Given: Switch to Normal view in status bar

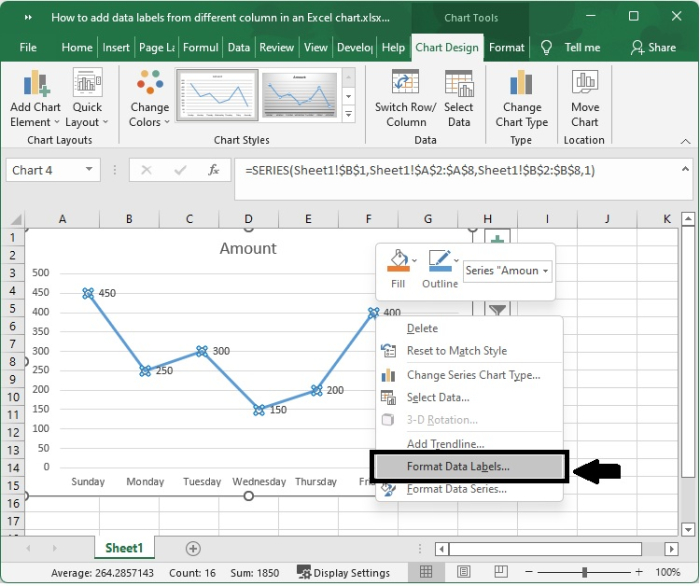Looking at the screenshot, I should [426, 572].
